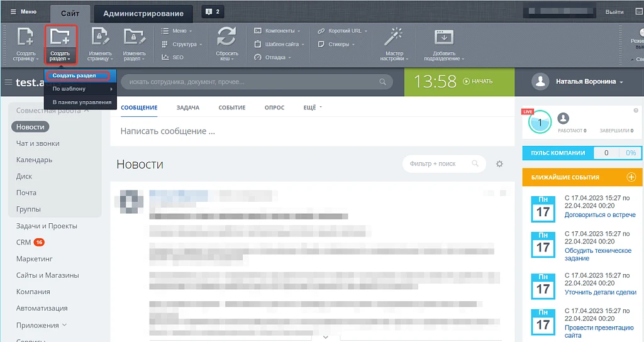Click the Выйти link
Image resolution: width=644 pixels, height=342 pixels.
tap(614, 12)
